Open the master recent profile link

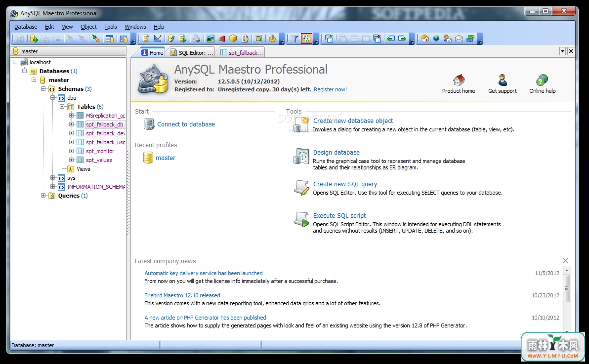point(165,158)
